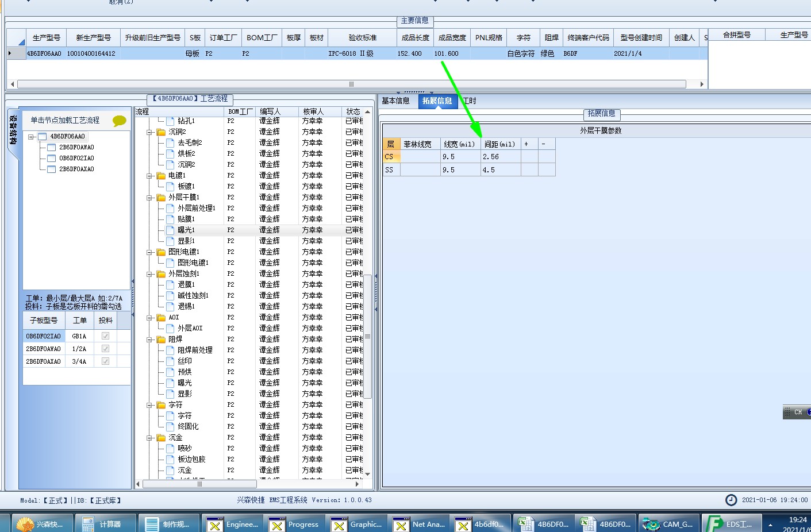Select the 显影1 process step
Image resolution: width=811 pixels, height=532 pixels.
pyautogui.click(x=186, y=241)
